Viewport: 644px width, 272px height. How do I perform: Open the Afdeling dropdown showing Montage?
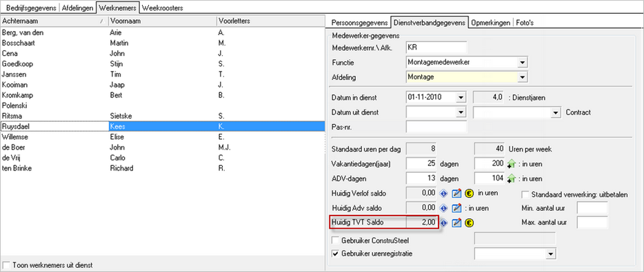click(x=522, y=76)
